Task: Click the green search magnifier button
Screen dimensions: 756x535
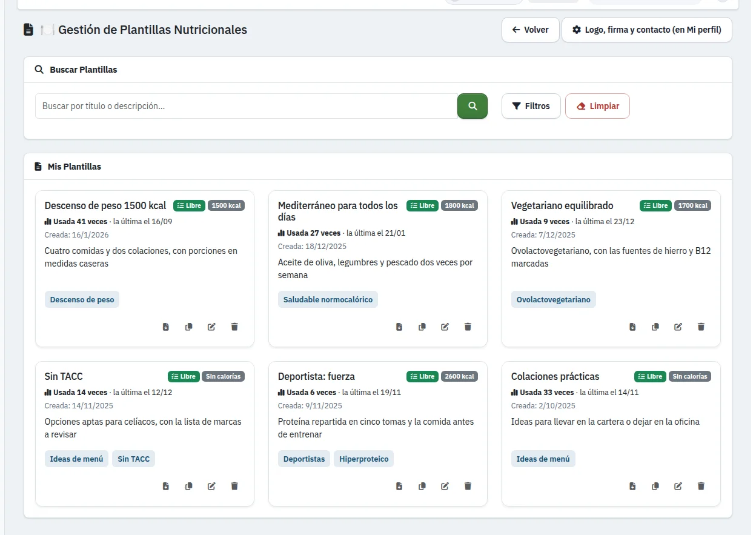Action: point(472,106)
